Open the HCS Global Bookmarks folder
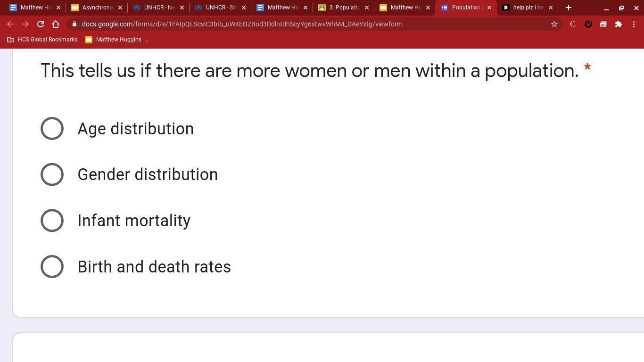The width and height of the screenshot is (644, 362). tap(42, 40)
